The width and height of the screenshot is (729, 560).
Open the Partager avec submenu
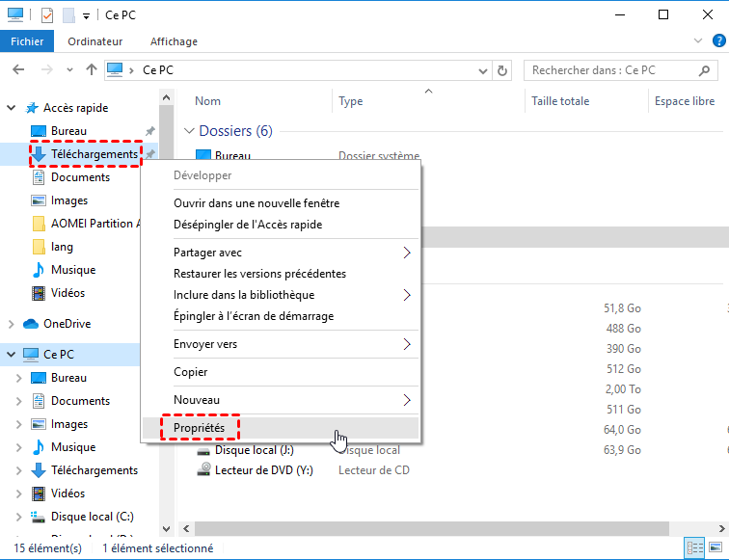coord(281,253)
